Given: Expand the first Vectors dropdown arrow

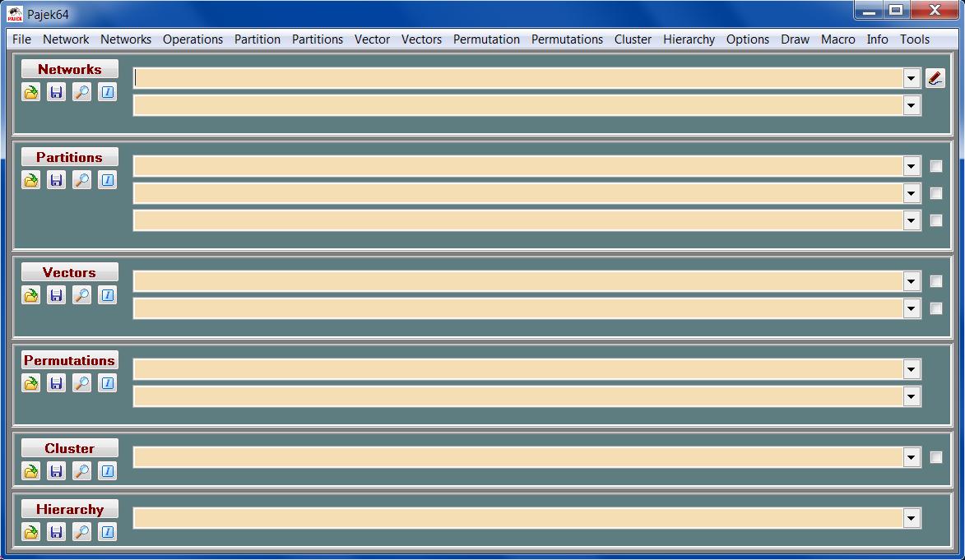Looking at the screenshot, I should click(x=912, y=281).
